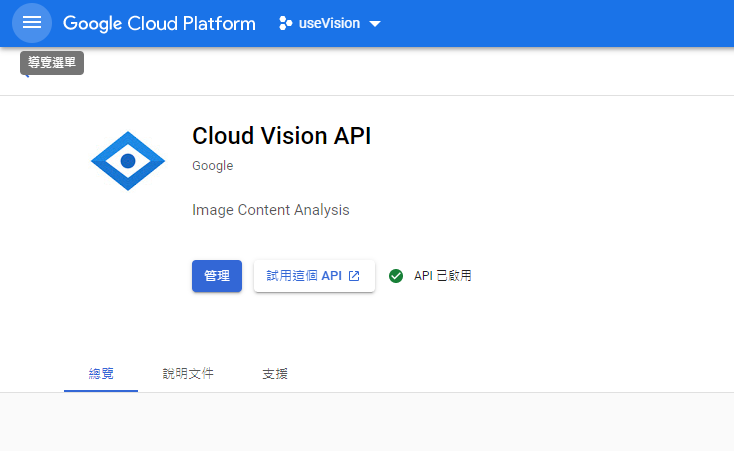
Task: Click the Cloud Vision API title
Action: click(x=281, y=136)
